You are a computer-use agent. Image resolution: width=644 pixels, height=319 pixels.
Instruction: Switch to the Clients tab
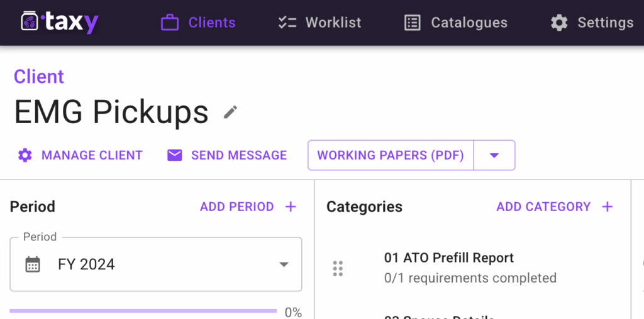(x=211, y=23)
